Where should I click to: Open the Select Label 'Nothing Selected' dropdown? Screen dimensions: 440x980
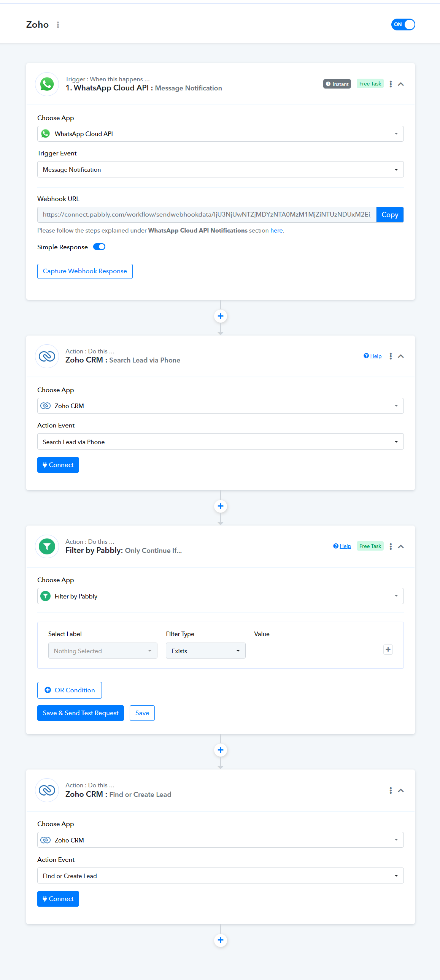coord(103,651)
